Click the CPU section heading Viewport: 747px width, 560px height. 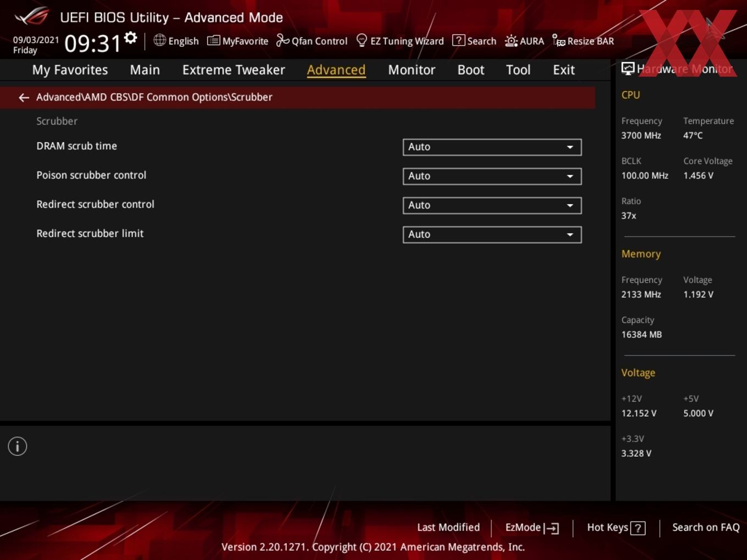[x=631, y=94]
